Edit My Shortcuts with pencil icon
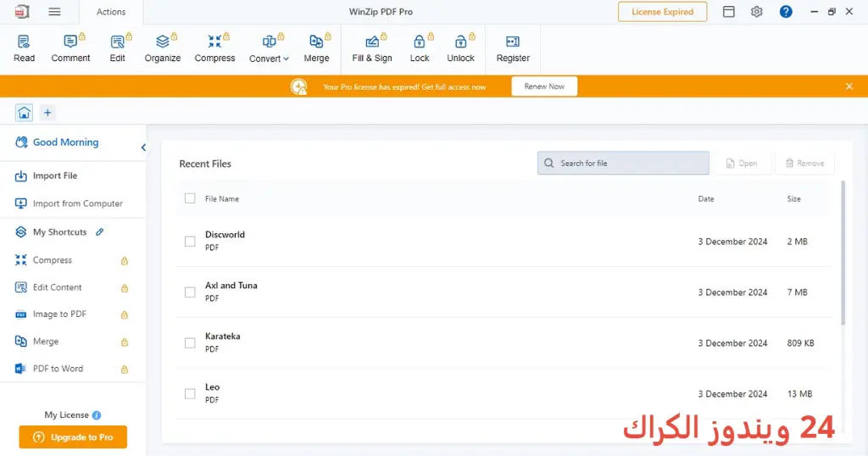Screen dimensions: 868x456 [100, 232]
